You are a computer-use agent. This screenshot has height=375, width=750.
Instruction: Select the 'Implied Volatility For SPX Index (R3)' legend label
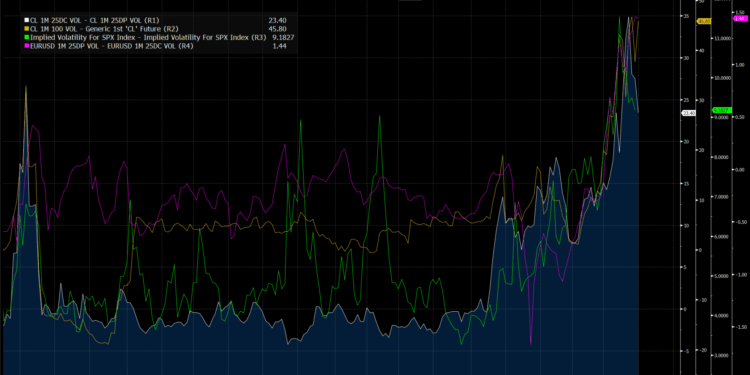pyautogui.click(x=148, y=37)
